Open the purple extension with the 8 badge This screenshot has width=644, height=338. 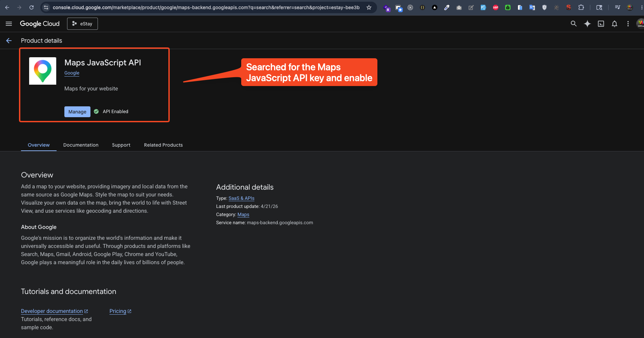click(387, 8)
